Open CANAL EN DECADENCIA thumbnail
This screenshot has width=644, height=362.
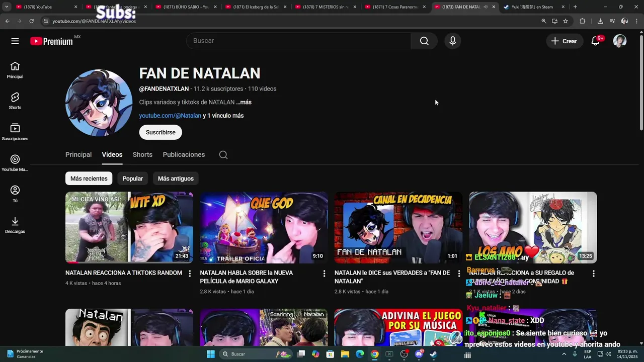click(x=398, y=227)
